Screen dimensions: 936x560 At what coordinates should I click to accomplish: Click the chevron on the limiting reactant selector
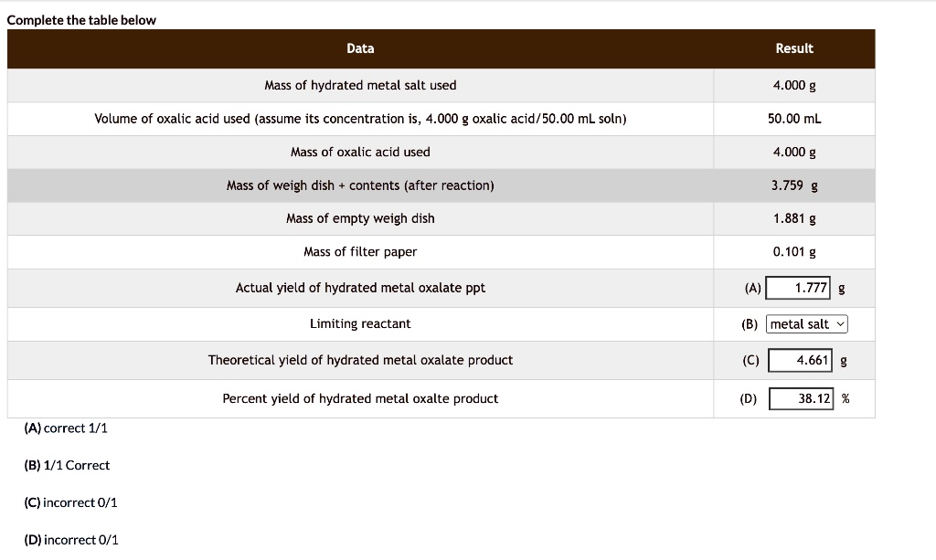(x=840, y=323)
